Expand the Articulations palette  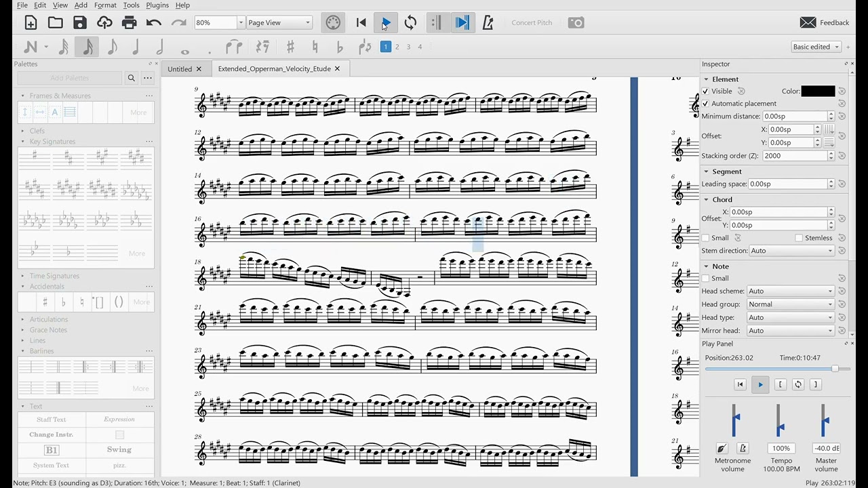tap(48, 319)
